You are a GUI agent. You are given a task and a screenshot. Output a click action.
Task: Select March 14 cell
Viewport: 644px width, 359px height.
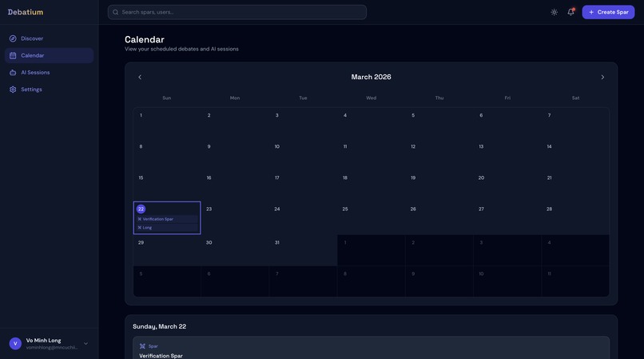(x=575, y=154)
